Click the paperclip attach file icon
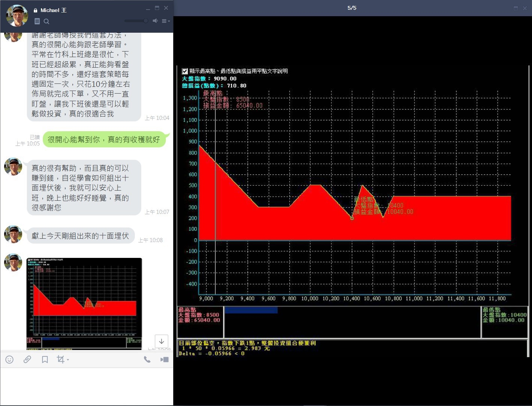 click(27, 360)
